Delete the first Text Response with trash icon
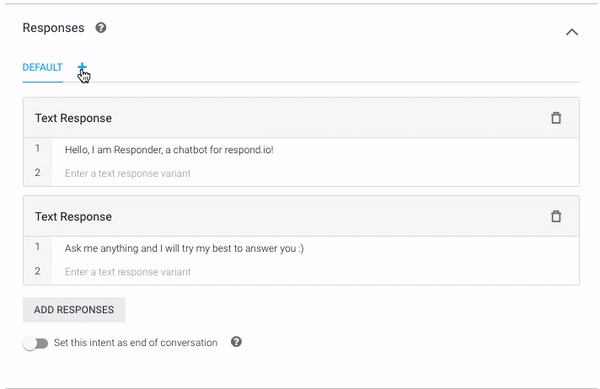 point(556,118)
